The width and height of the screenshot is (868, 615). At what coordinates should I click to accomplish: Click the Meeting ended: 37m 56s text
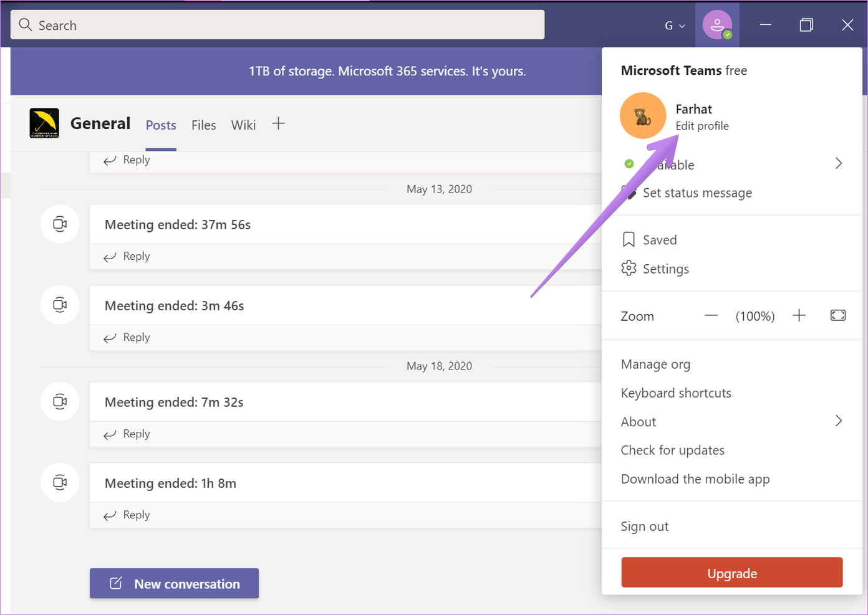click(x=178, y=225)
